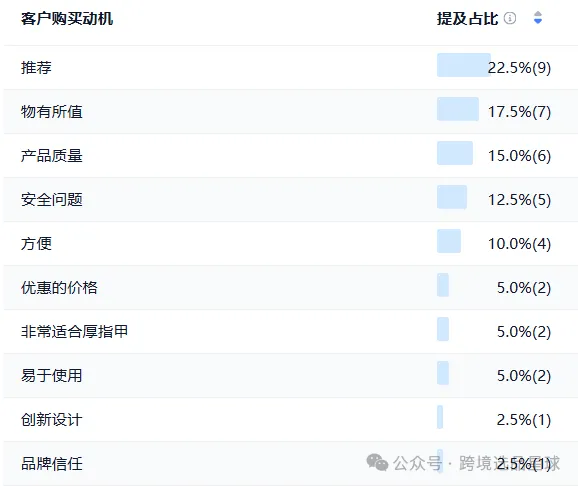Select the 推荐 row label
578x486 pixels.
pyautogui.click(x=36, y=67)
